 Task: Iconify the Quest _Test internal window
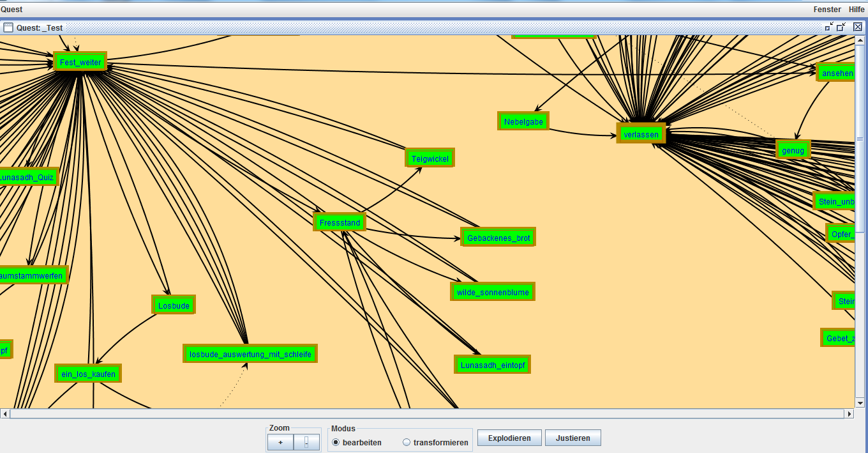829,27
